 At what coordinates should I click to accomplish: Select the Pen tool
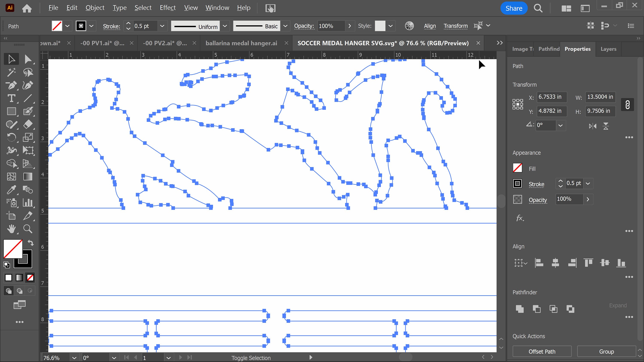coord(11,85)
